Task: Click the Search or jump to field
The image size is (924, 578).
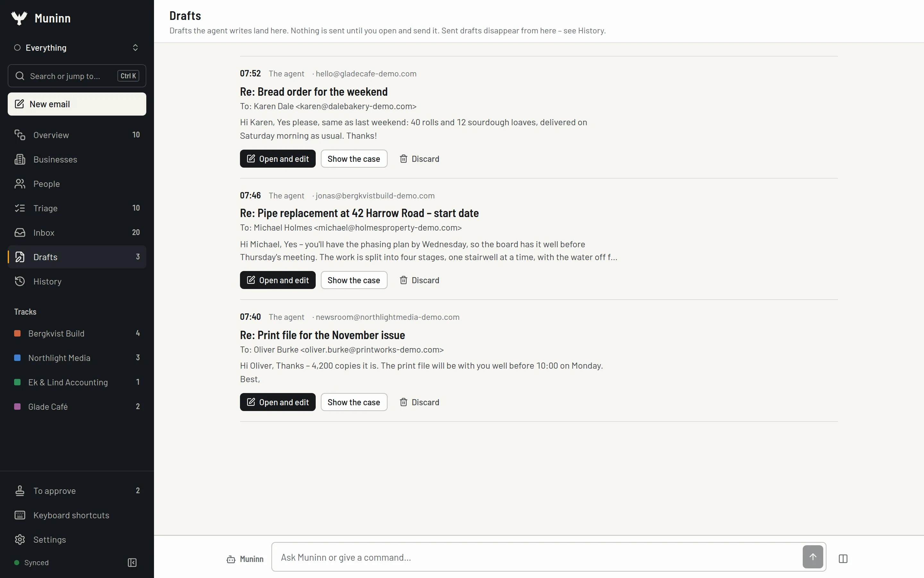Action: click(x=77, y=76)
